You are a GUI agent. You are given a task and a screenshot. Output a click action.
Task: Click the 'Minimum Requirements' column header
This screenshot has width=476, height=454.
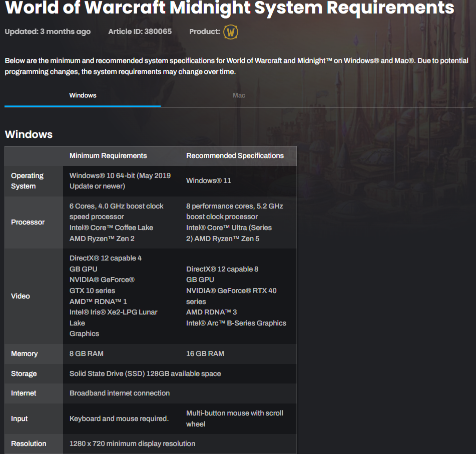[108, 155]
